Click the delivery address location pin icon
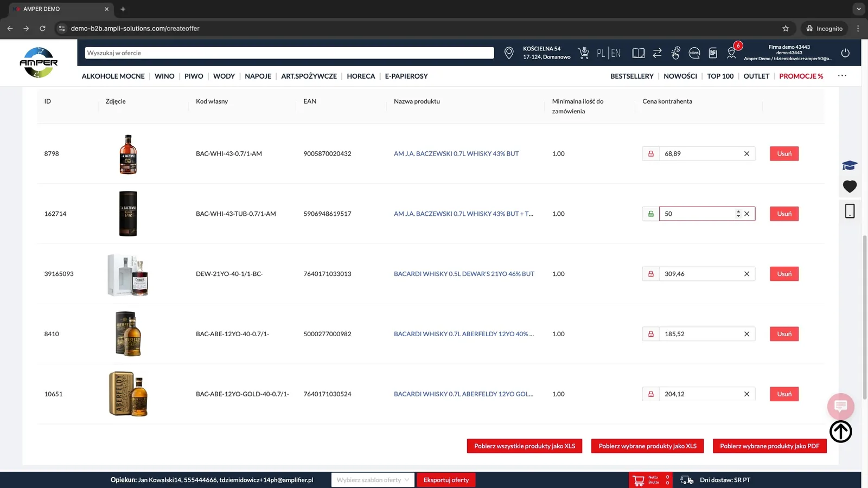Screen dimensions: 868x488 509,53
